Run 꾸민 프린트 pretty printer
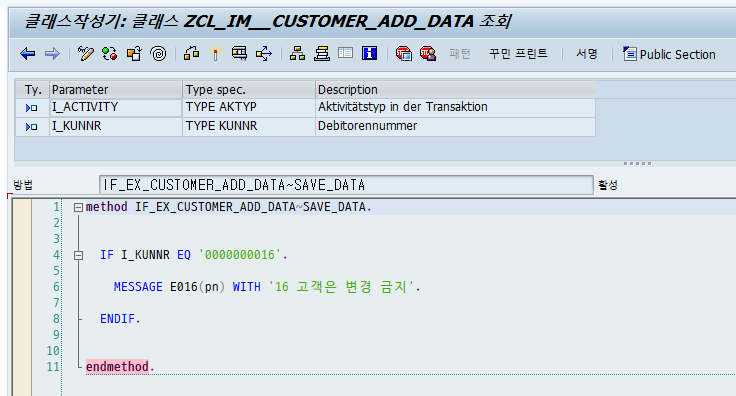This screenshot has width=736, height=396. click(518, 54)
